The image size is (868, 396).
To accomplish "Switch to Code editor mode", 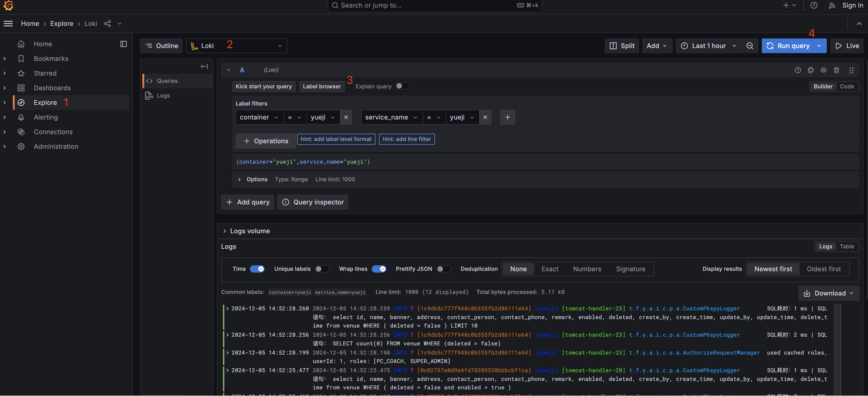I will click(x=847, y=86).
